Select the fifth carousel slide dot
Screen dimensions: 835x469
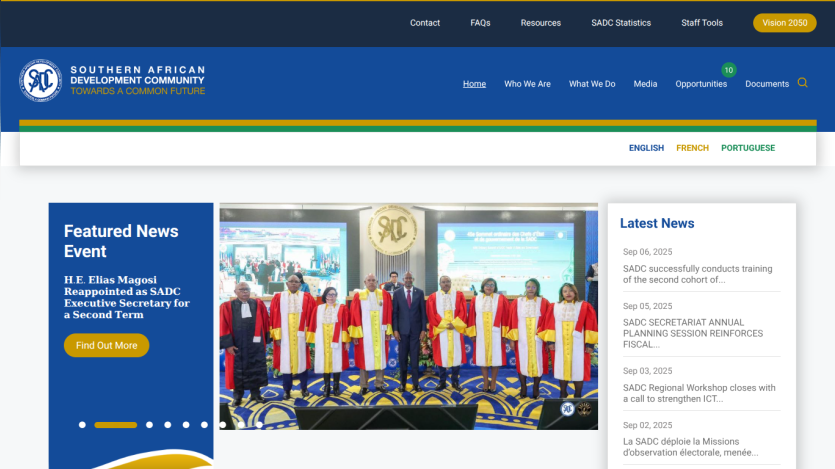point(186,425)
